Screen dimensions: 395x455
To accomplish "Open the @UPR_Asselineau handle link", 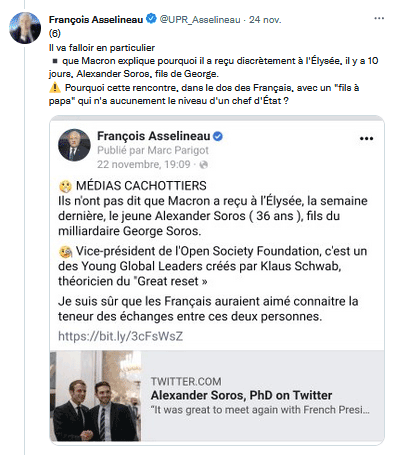I will 200,20.
